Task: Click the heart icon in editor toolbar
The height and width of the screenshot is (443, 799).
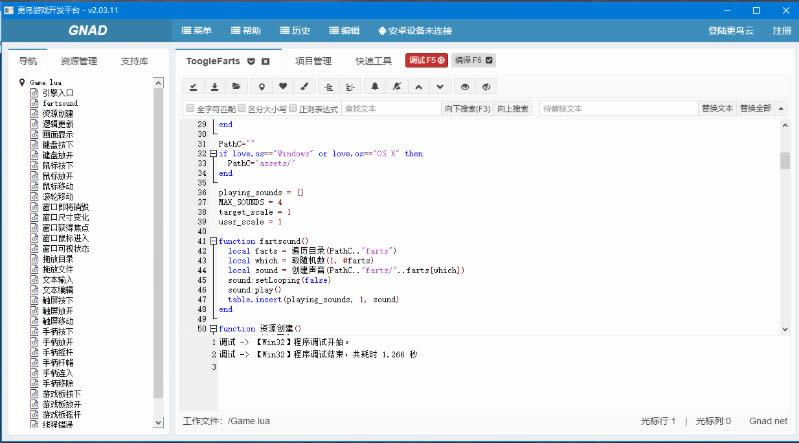Action: [283, 86]
